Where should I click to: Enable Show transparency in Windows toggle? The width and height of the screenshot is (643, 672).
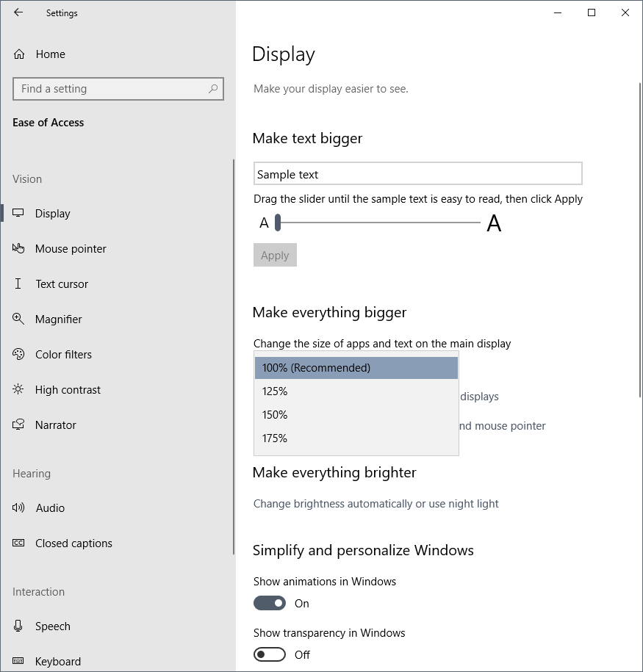pos(270,654)
